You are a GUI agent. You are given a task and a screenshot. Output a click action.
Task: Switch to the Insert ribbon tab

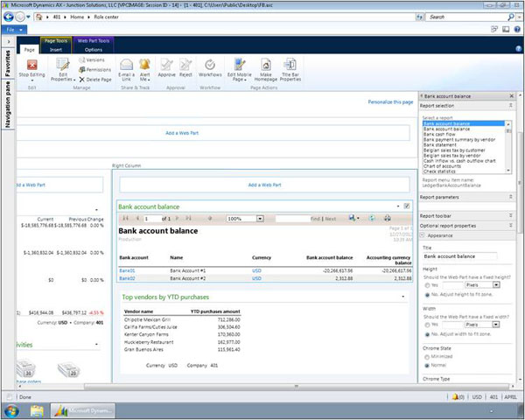[x=56, y=50]
